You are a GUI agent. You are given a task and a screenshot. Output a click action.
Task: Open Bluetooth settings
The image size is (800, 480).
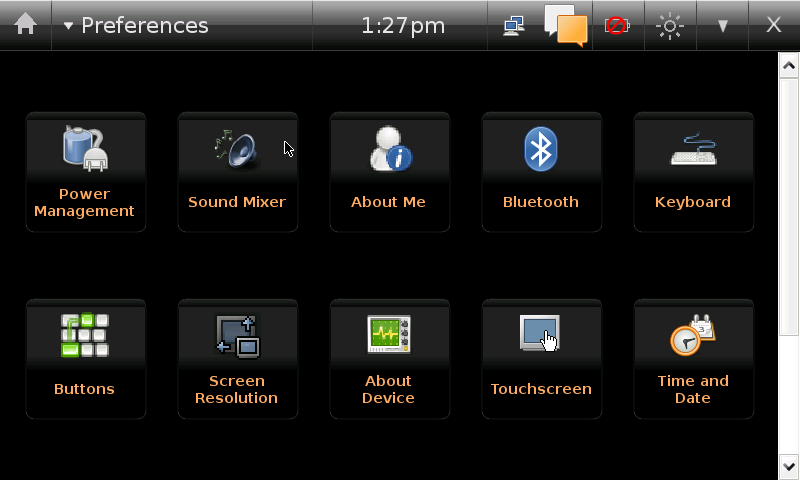click(542, 172)
